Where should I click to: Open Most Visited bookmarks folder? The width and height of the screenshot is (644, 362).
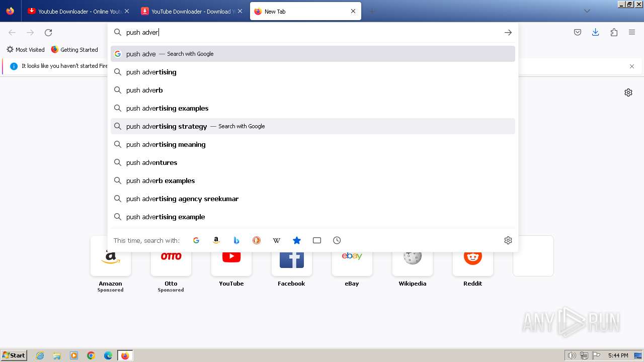[x=25, y=50]
